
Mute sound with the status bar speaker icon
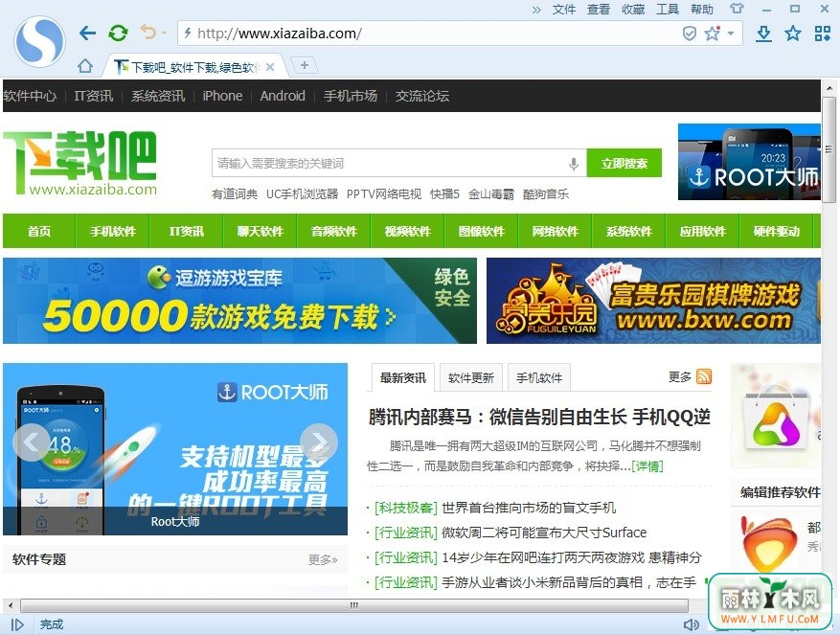pos(692,624)
